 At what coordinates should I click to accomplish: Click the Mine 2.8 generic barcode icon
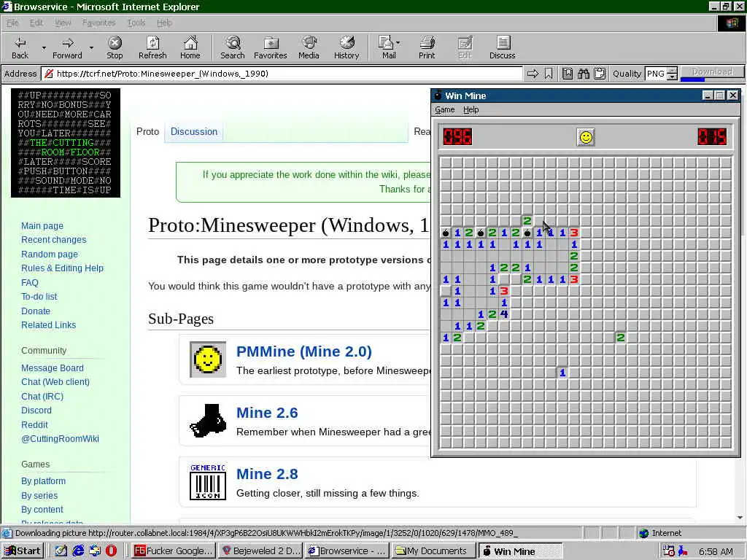(208, 482)
